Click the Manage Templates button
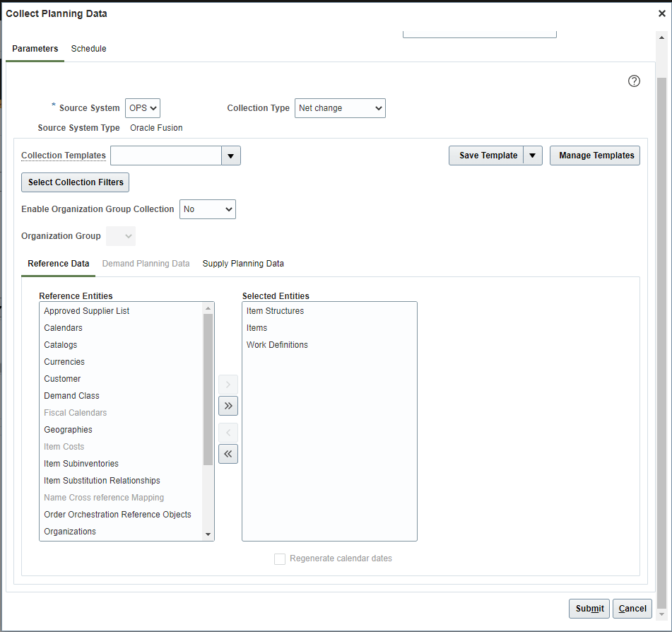 click(595, 156)
